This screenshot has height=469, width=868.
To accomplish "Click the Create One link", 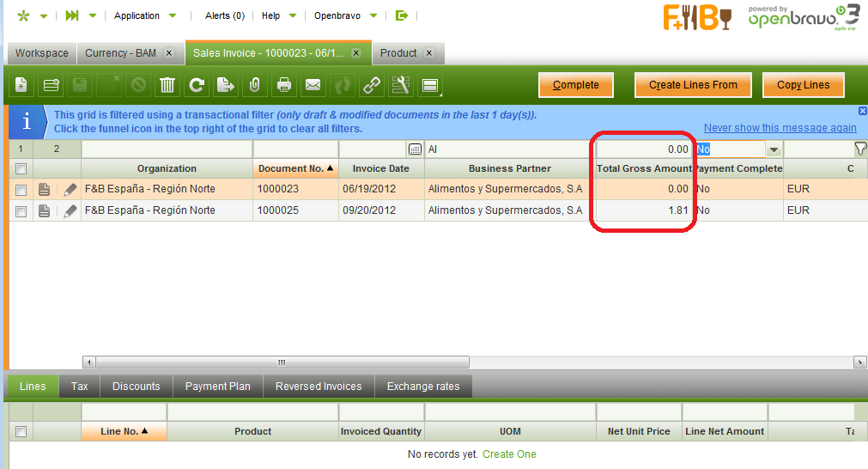I will pos(509,454).
